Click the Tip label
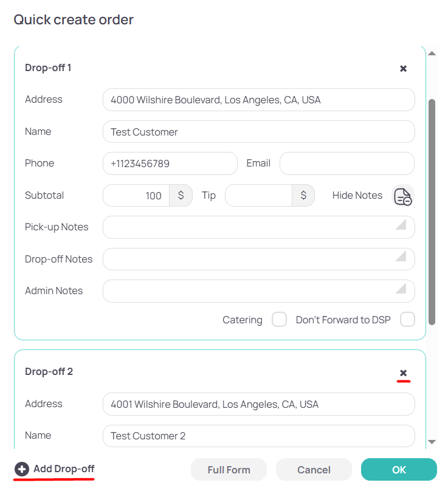Viewport: 448px width, 491px height. tap(208, 196)
